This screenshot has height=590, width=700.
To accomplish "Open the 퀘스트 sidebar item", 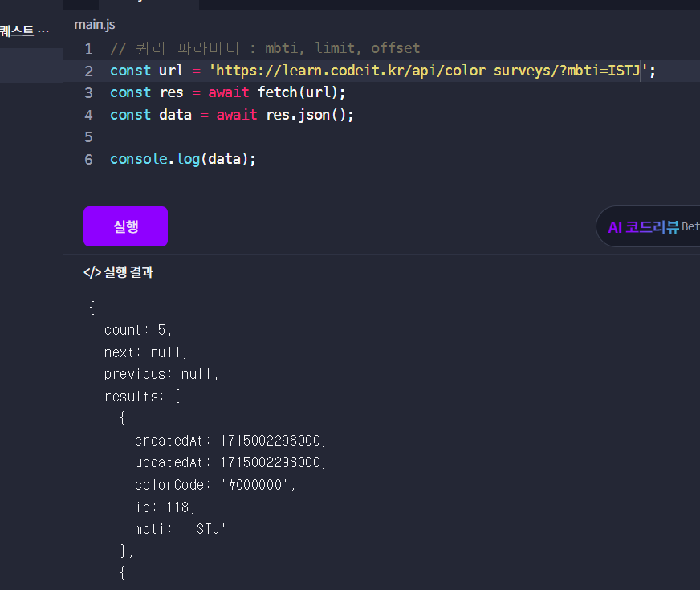I will (25, 31).
